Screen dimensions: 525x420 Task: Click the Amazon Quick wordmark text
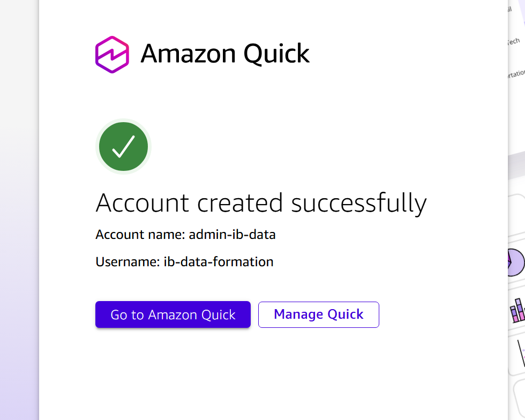click(225, 54)
